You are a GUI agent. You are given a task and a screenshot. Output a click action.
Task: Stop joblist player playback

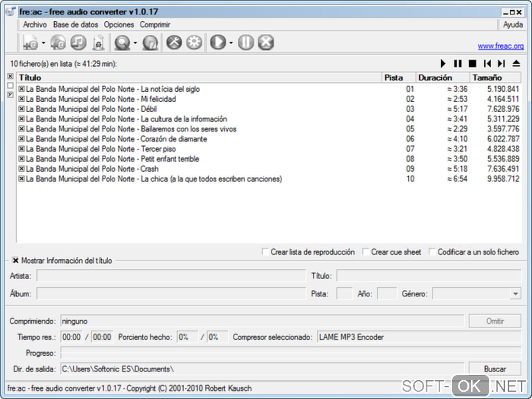point(473,64)
